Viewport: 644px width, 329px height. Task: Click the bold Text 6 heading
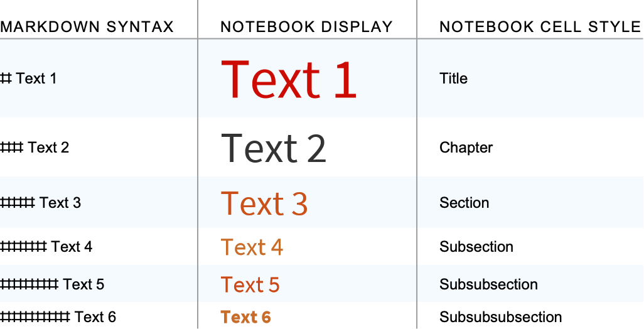(245, 317)
